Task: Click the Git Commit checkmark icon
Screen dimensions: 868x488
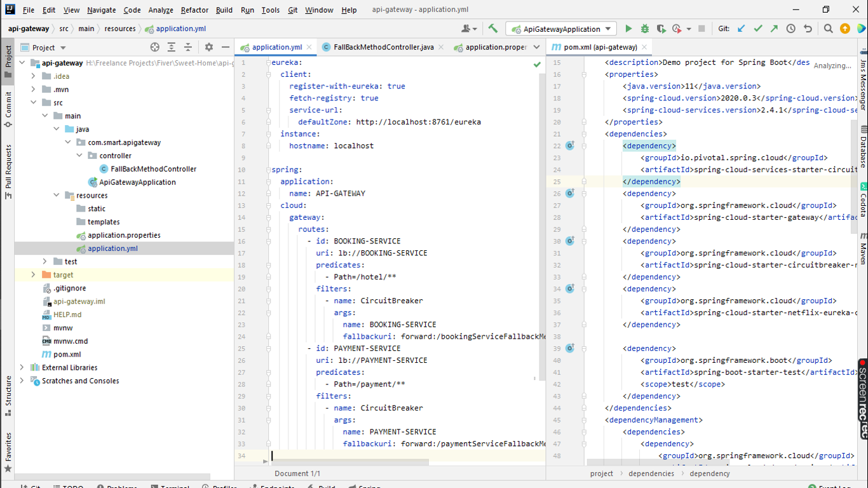Action: click(757, 29)
